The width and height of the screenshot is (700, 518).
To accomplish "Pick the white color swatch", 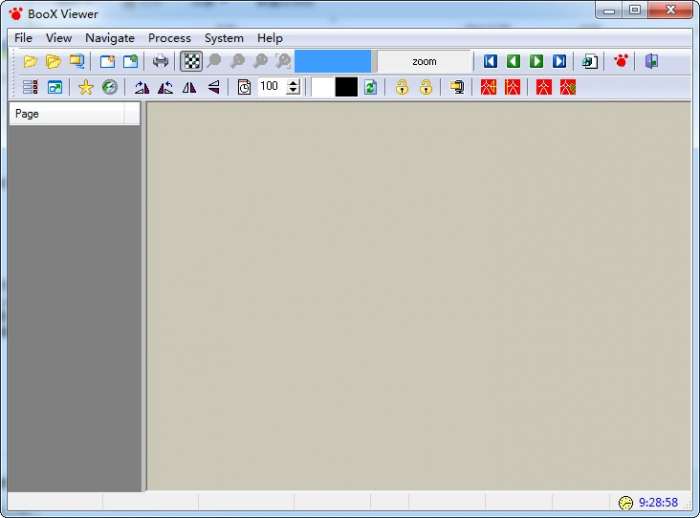I will pyautogui.click(x=322, y=87).
